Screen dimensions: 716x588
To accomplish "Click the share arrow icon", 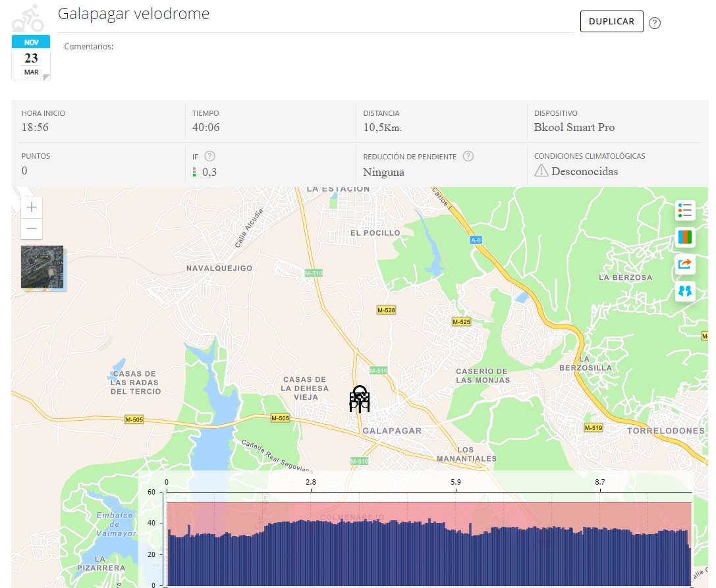I will (685, 264).
